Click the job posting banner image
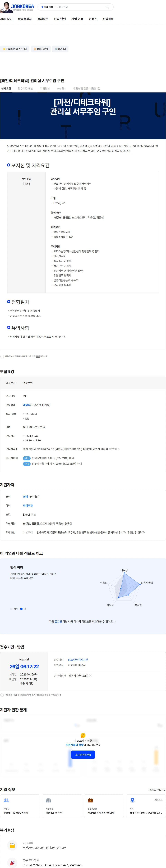The width and height of the screenshot is (166, 868). [x=83, y=116]
